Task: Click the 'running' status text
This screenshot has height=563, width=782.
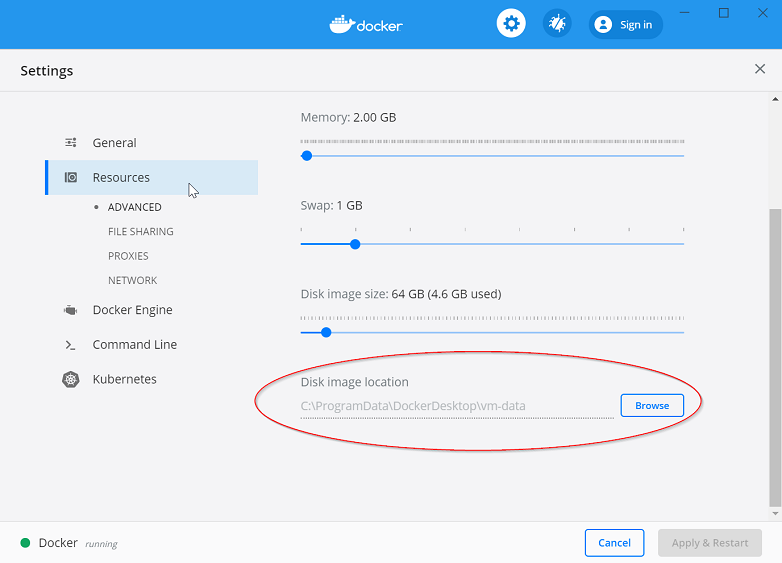Action: pos(101,544)
